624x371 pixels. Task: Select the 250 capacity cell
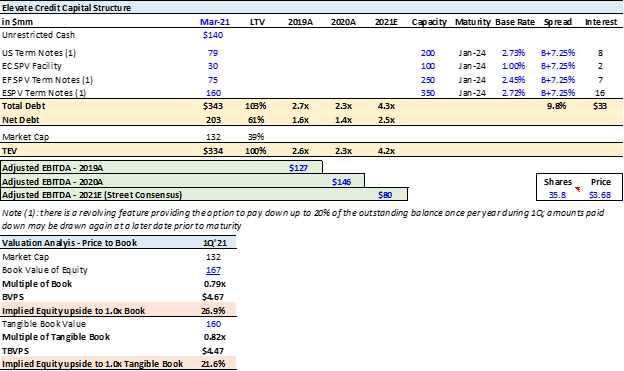[428, 80]
